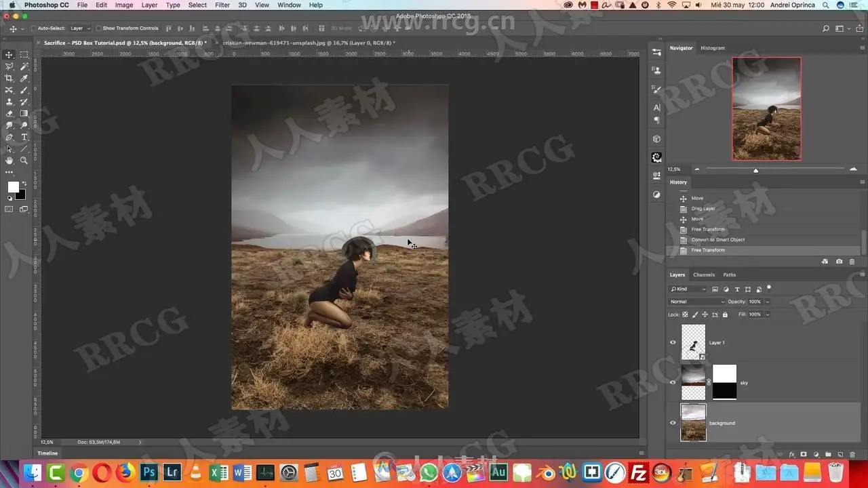The height and width of the screenshot is (488, 868).
Task: Enable Show Transform Controls checkbox
Action: (x=98, y=28)
